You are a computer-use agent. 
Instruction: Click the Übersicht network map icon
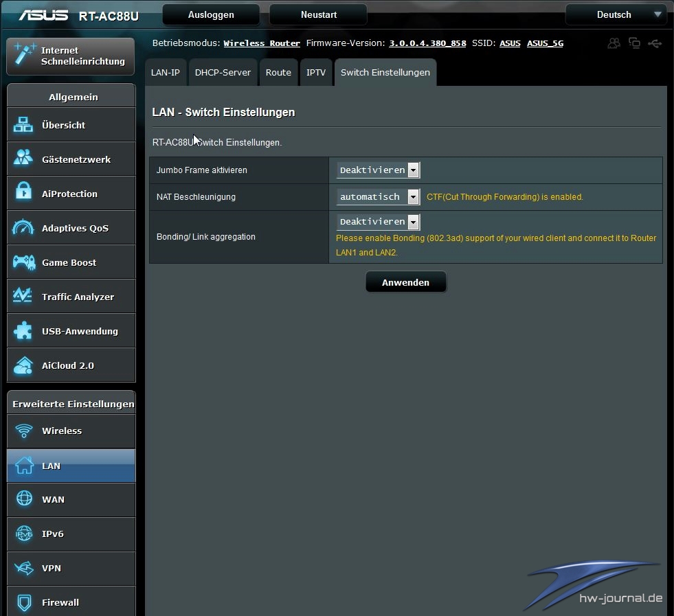23,124
